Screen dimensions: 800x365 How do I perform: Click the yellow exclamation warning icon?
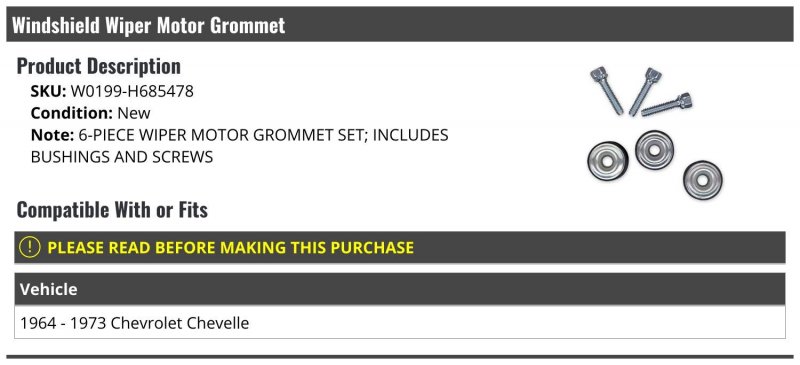pos(30,247)
